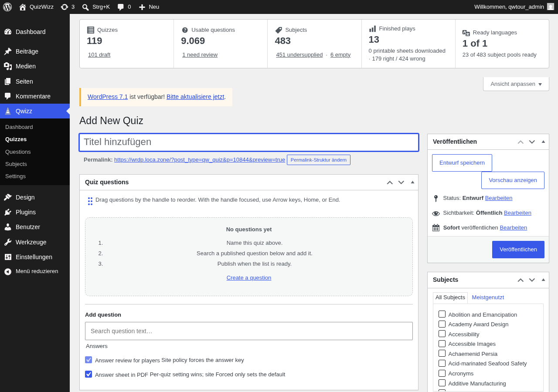558x392 pixels.
Task: Click the Quizzes list icon in stats
Action: [91, 30]
